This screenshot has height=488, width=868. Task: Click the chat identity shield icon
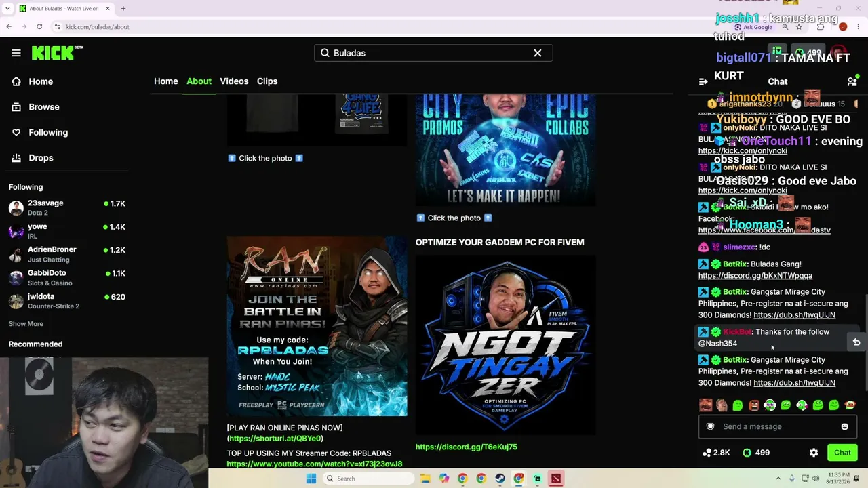click(710, 426)
